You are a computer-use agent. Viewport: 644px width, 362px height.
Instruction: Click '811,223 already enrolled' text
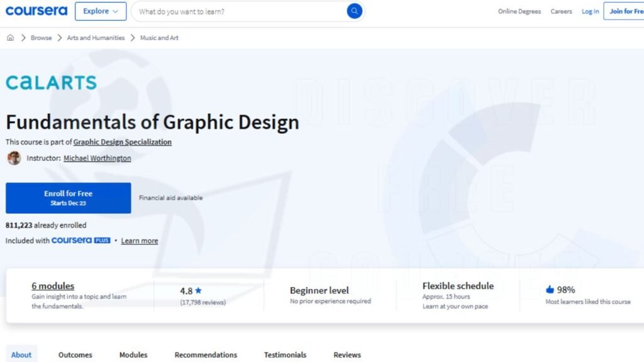coord(46,226)
